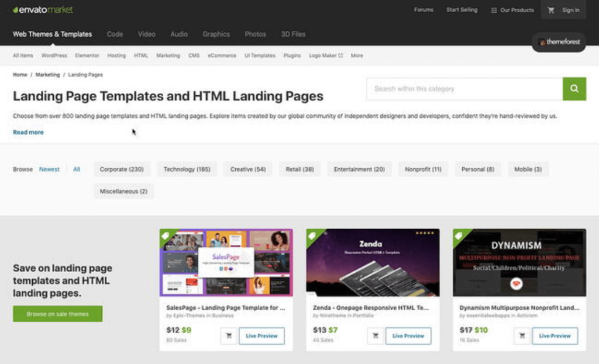Open Dynamism Multipurpose Nonprofit title
599x364 pixels.
pyautogui.click(x=519, y=308)
